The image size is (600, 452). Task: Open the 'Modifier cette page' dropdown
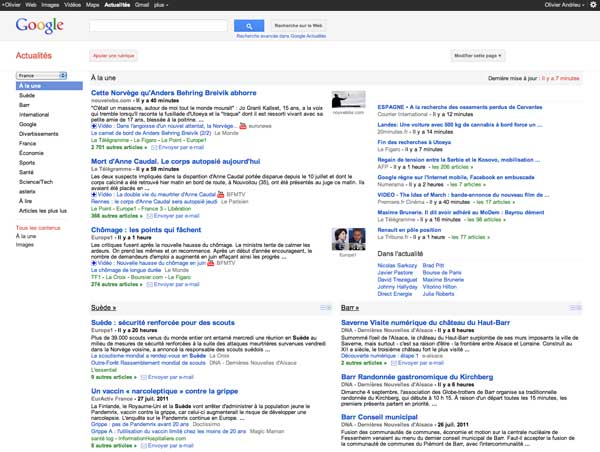[x=477, y=56]
